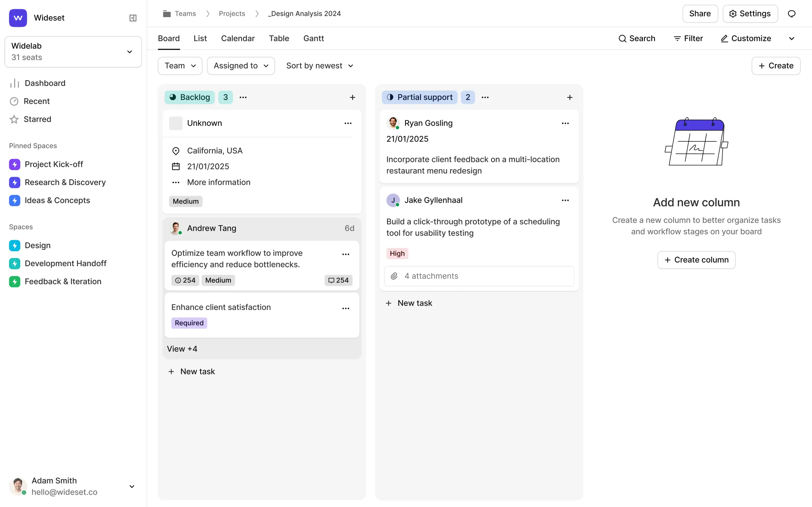Click plus icon in Partial support column
This screenshot has width=812, height=507.
coord(570,97)
